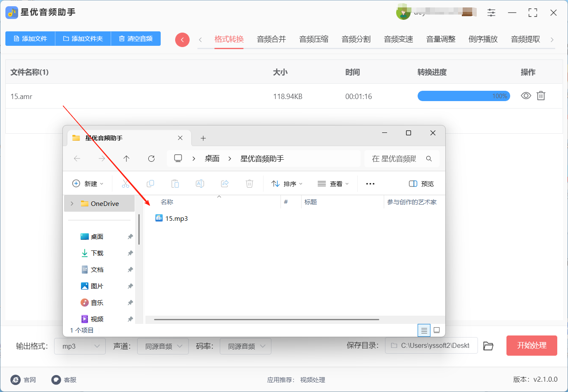Open the save directory folder icon
Screen dimensions: 568x392
pyautogui.click(x=488, y=346)
